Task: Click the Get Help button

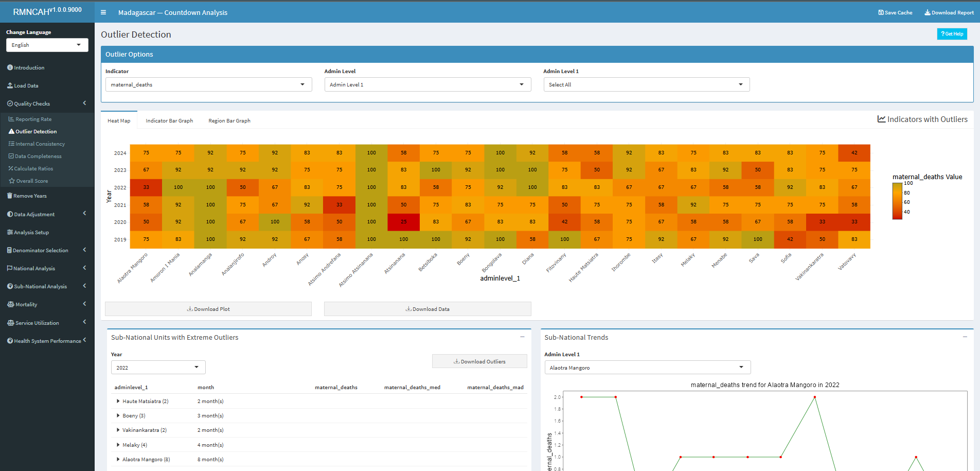Action: (x=952, y=34)
